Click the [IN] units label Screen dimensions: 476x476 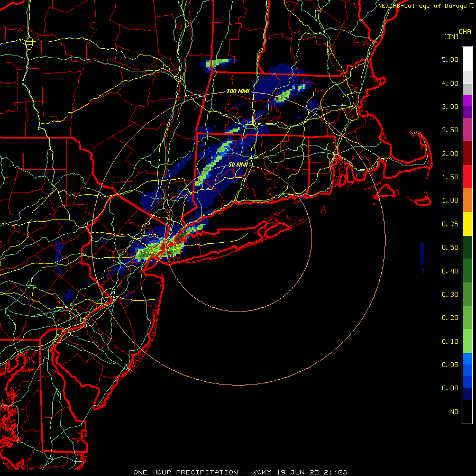451,36
